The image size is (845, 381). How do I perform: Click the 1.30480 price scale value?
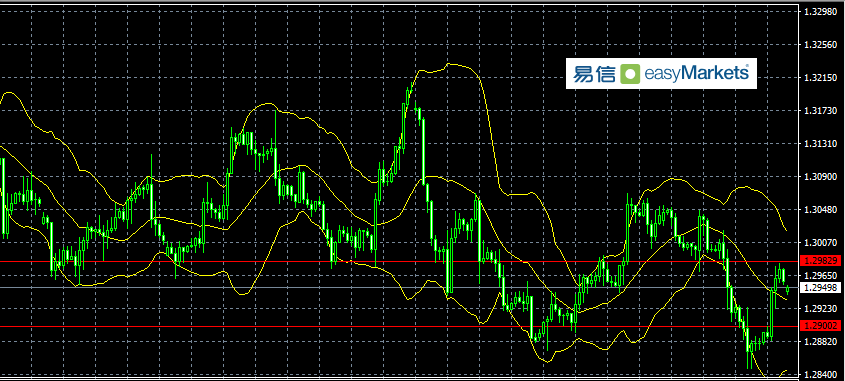pos(820,210)
